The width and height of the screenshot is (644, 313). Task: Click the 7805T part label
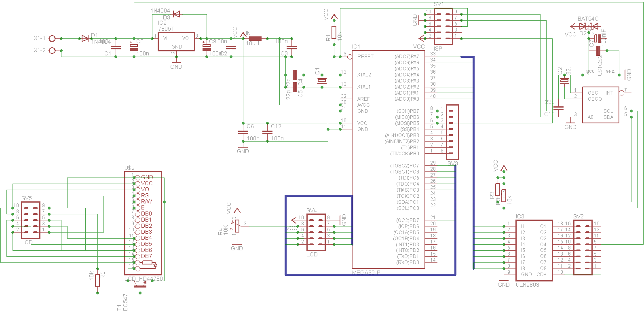[166, 29]
